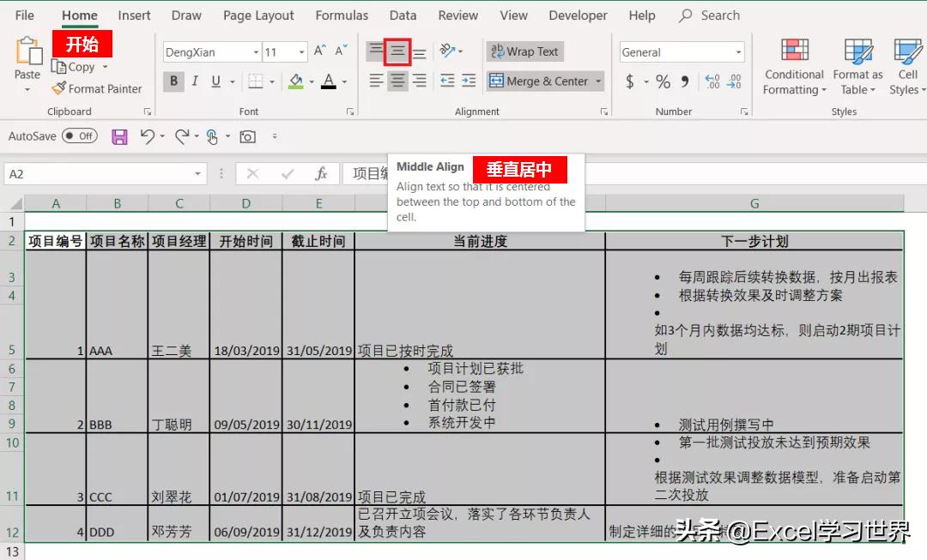
Task: Toggle Bold formatting
Action: point(173,81)
